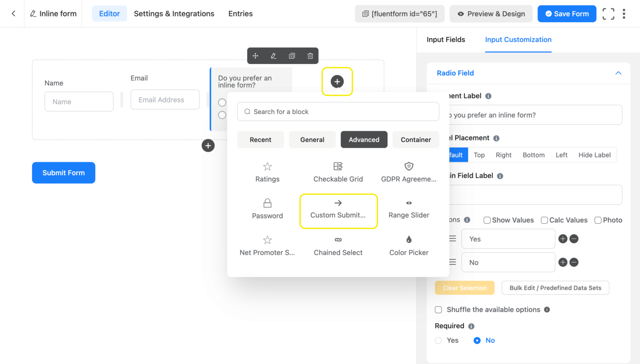640x364 pixels.
Task: Switch to the Entries tab
Action: pyautogui.click(x=240, y=13)
